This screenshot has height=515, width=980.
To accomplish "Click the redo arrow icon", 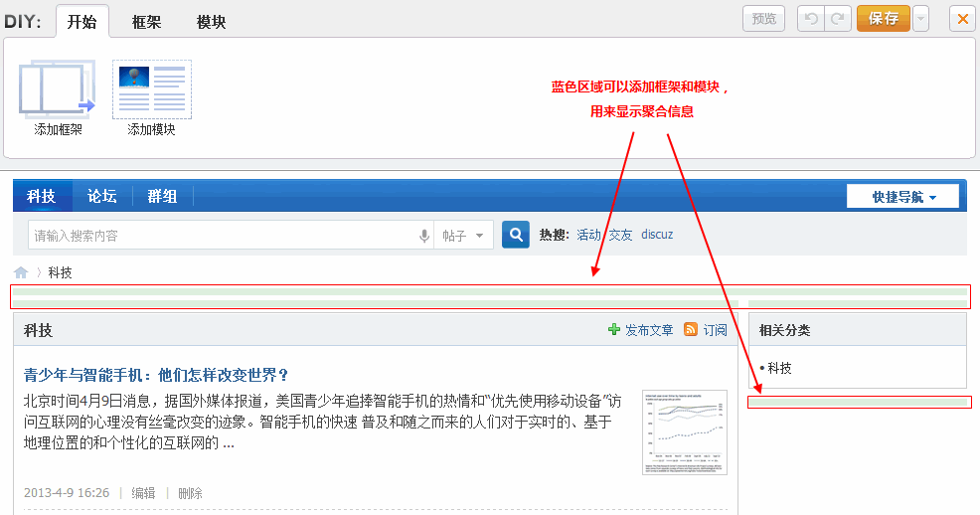I will (x=839, y=19).
